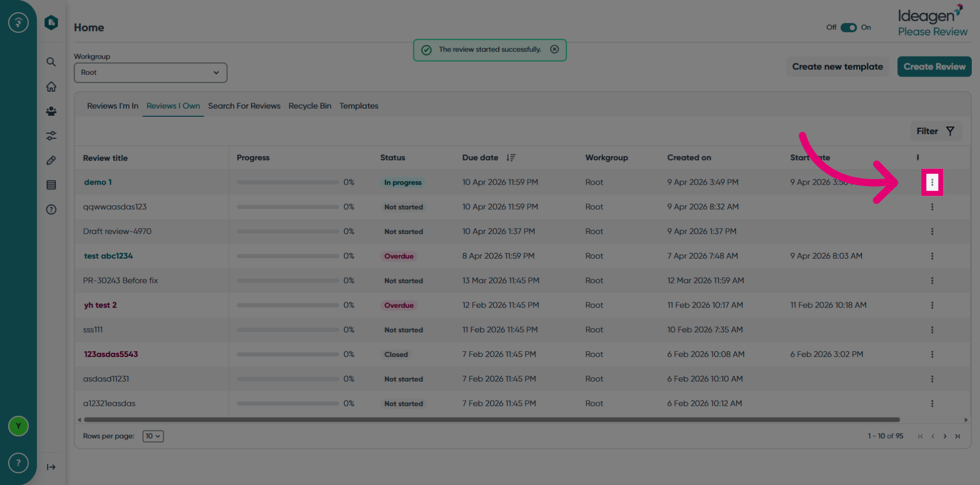Click the Create Review button
The height and width of the screenshot is (485, 980).
[935, 67]
